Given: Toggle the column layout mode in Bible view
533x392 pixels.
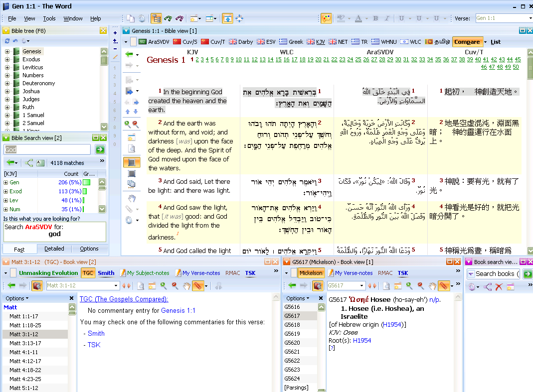Looking at the screenshot, I should point(132,162).
